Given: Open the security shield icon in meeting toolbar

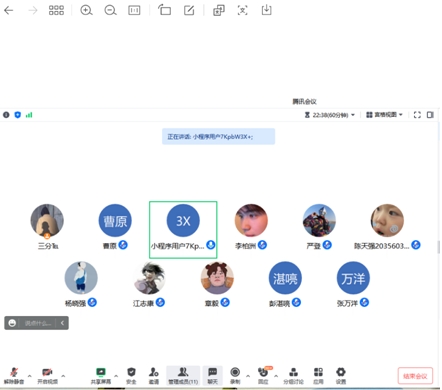Looking at the screenshot, I should 131,375.
